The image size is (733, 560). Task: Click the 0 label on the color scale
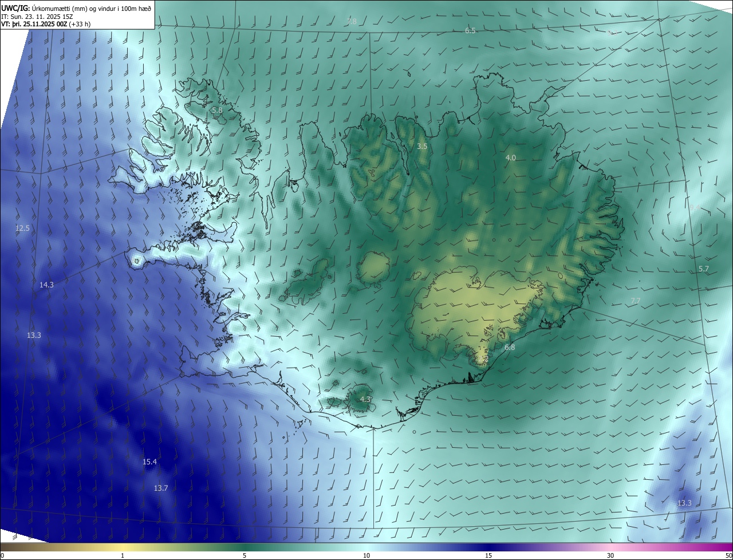2,555
